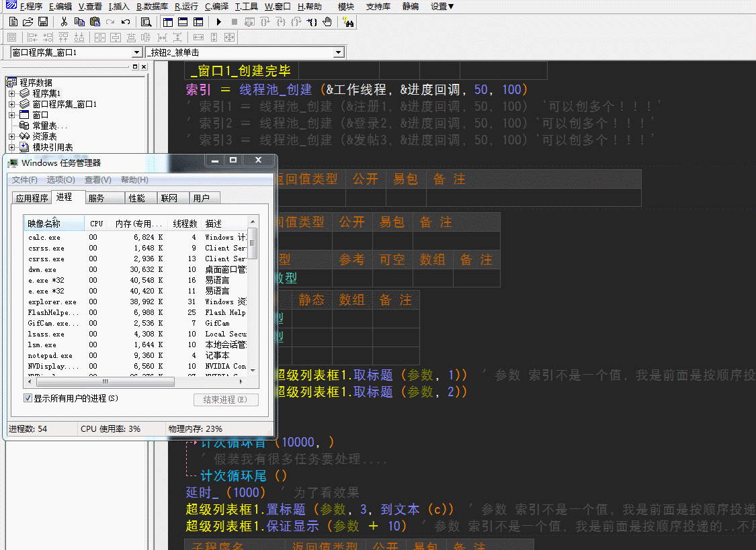Viewport: 756px width, 550px height.
Task: Select the explorer.exe process row
Action: click(136, 302)
